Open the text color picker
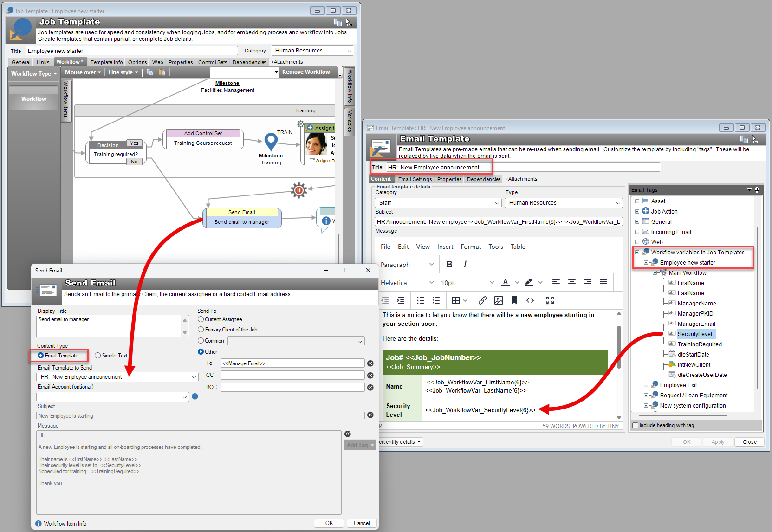This screenshot has height=532, width=772. click(x=506, y=282)
